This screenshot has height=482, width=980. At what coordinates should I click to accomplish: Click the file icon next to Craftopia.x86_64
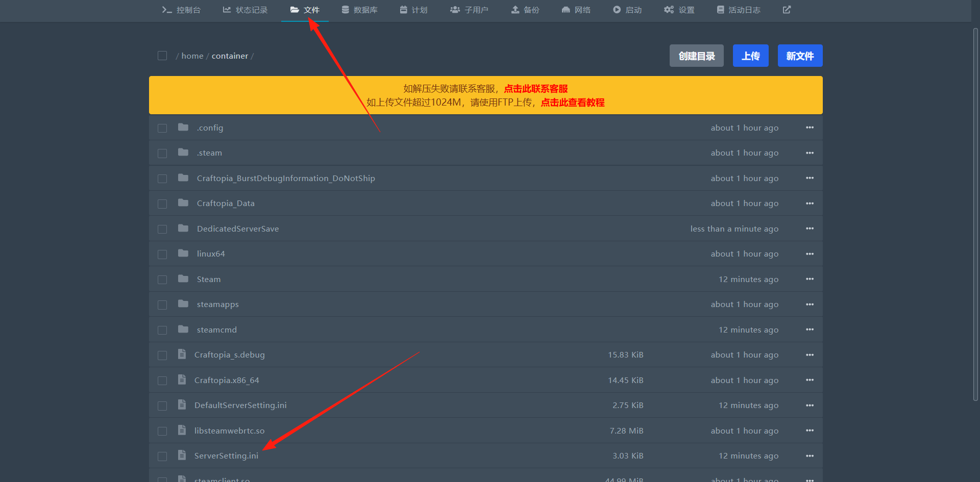click(x=182, y=379)
